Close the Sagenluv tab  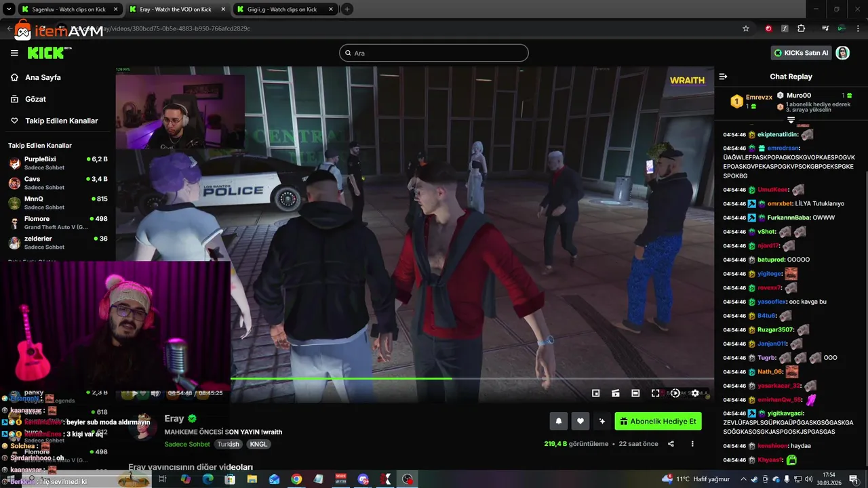point(115,9)
